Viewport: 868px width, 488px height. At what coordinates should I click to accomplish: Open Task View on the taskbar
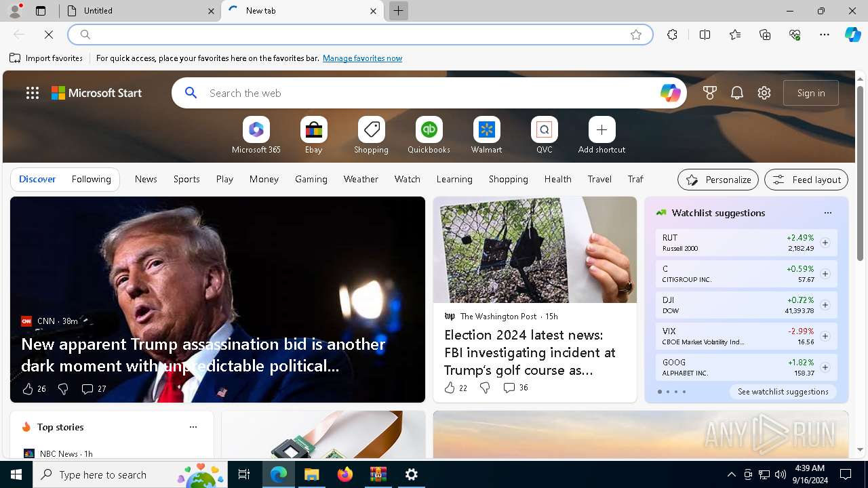point(244,474)
